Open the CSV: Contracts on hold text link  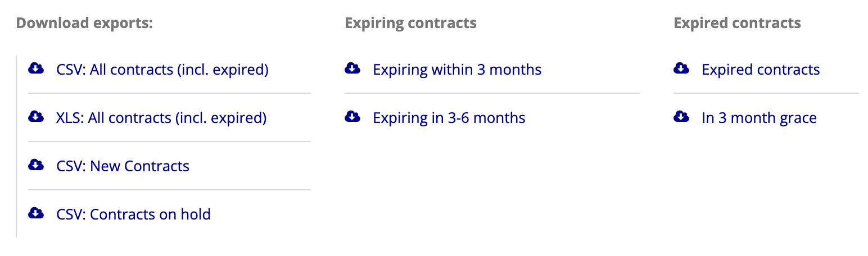click(x=133, y=214)
